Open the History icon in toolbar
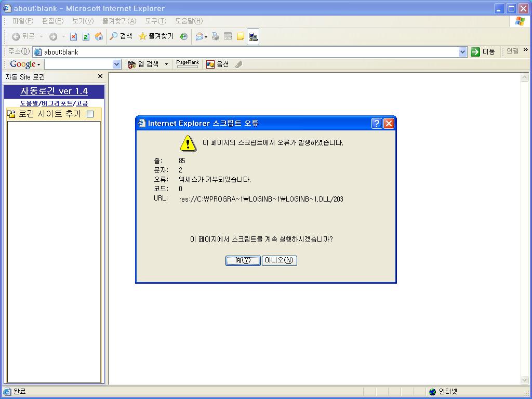The width and height of the screenshot is (532, 399). click(x=183, y=36)
